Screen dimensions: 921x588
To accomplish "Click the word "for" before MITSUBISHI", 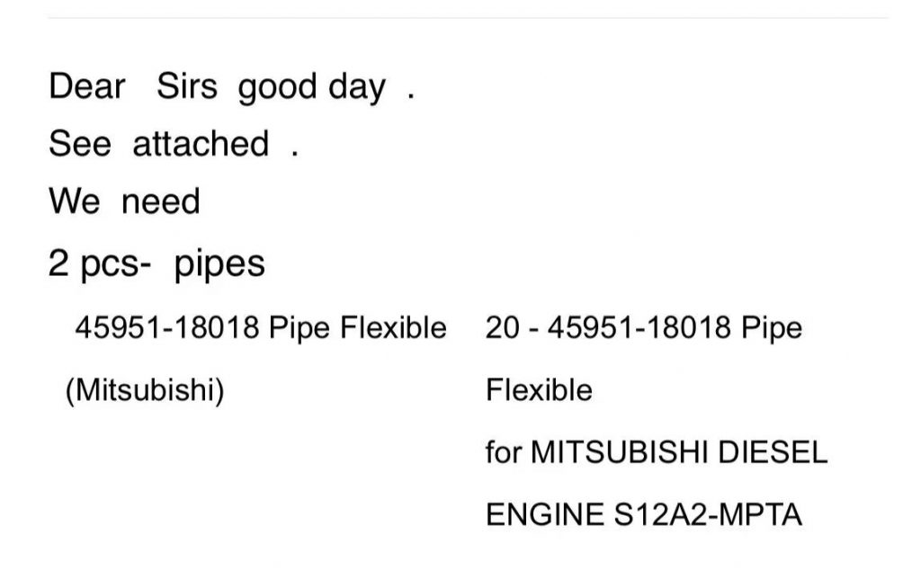I will pyautogui.click(x=503, y=452).
